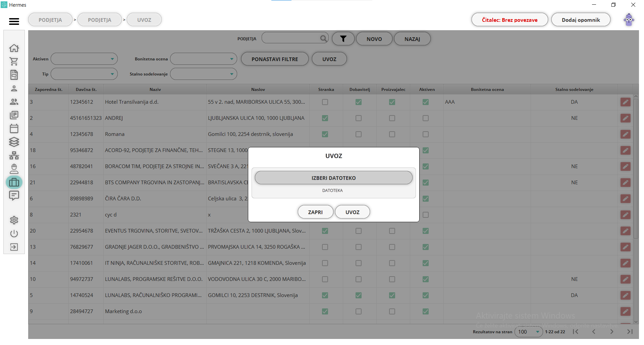Open the shopping cart section

14,61
